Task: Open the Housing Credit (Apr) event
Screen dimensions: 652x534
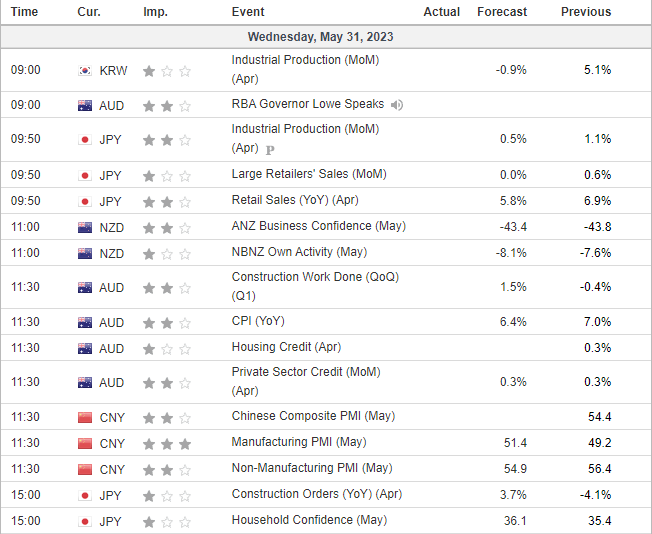Action: point(286,347)
